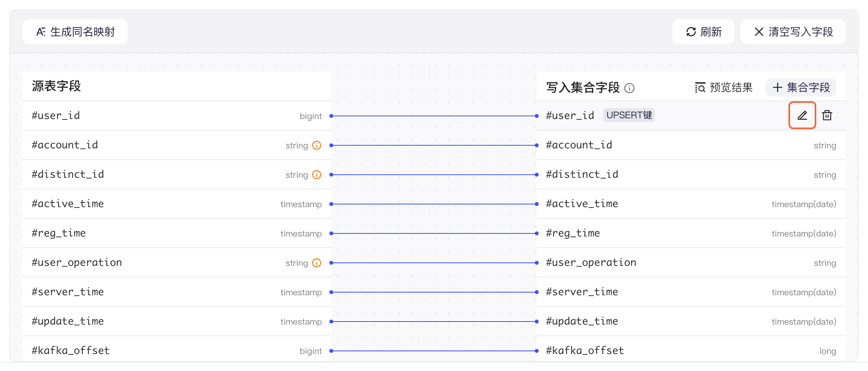This screenshot has height=371, width=868.
Task: Click 生成同名映射 button
Action: coord(75,32)
